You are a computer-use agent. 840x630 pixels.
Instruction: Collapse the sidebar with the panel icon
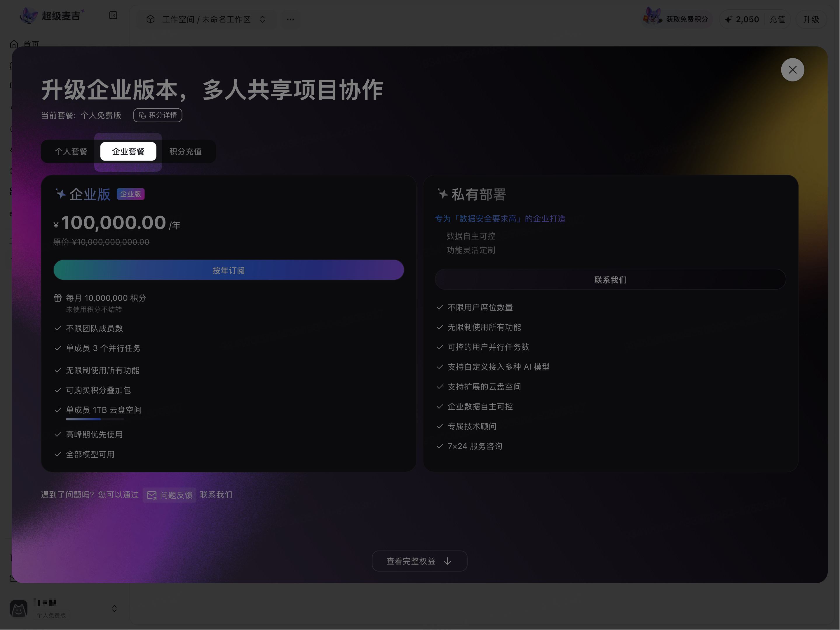[113, 15]
